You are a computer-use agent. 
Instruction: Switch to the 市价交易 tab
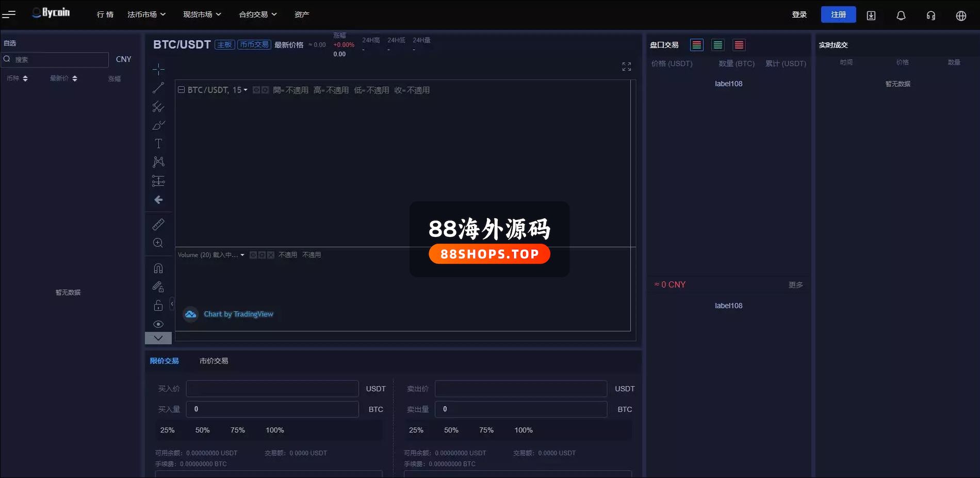pyautogui.click(x=214, y=361)
